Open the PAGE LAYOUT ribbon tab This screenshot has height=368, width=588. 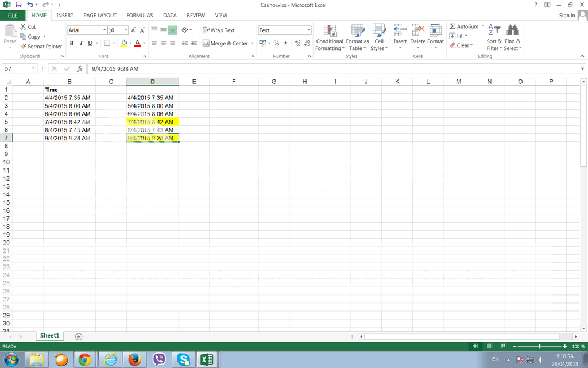[99, 16]
